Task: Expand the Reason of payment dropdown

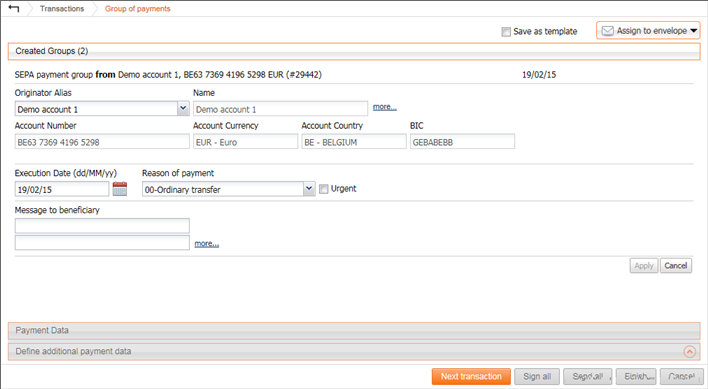Action: click(309, 189)
